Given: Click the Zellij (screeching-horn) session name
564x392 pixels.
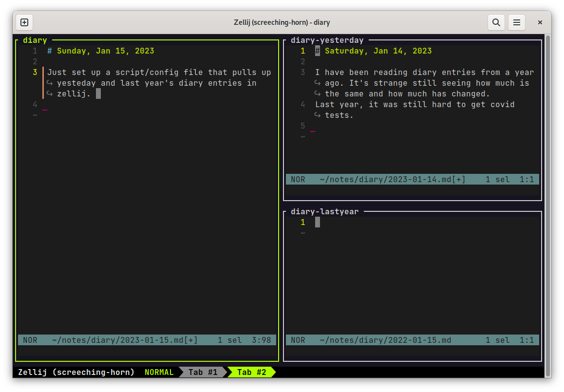Looking at the screenshot, I should (76, 372).
